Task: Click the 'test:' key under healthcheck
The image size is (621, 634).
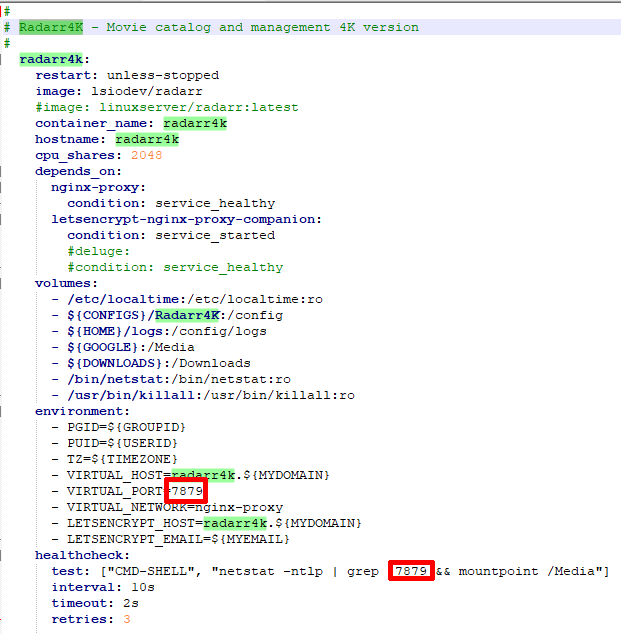Action: click(70, 571)
